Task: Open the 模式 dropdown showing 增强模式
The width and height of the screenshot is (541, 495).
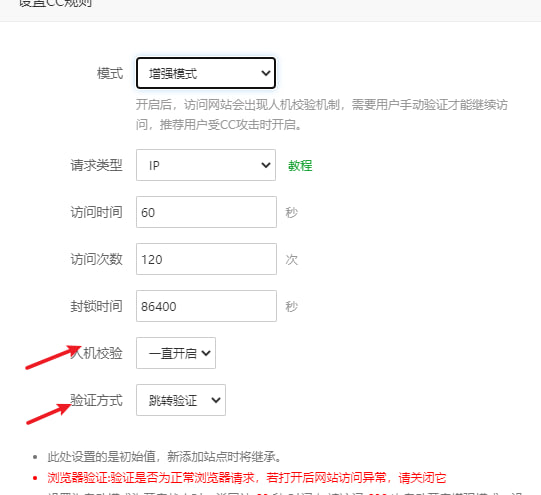Action: [x=206, y=73]
